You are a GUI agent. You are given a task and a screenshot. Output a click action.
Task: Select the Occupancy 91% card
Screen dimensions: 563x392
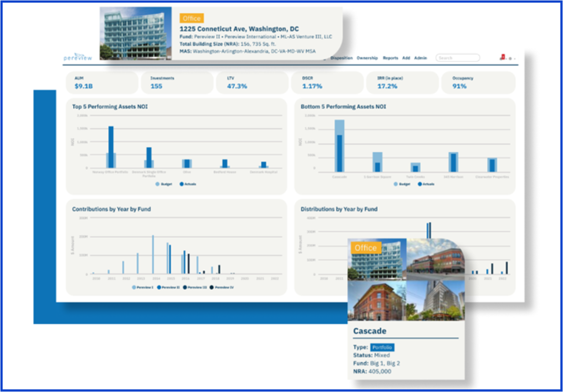[478, 83]
